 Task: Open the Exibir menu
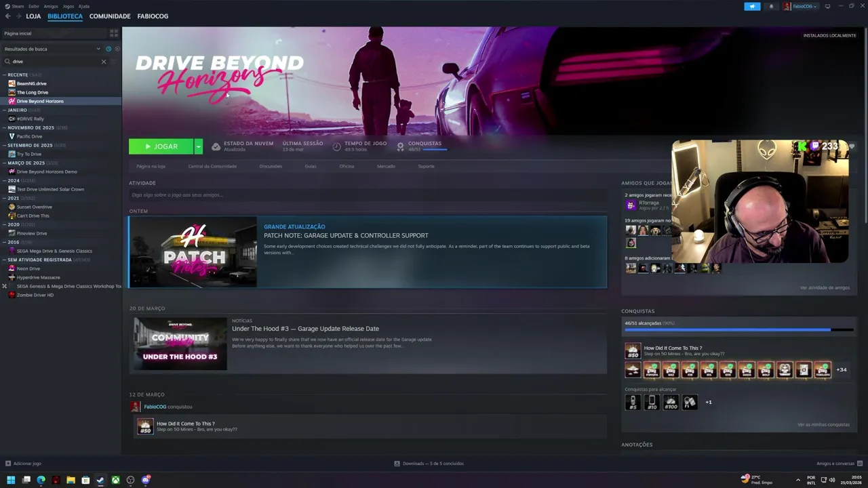[x=33, y=6]
